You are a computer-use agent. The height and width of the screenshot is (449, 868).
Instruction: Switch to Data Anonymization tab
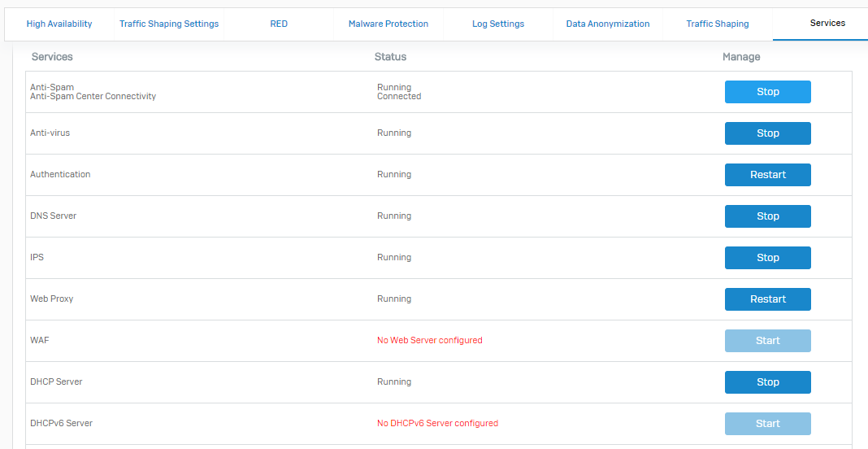pos(608,24)
